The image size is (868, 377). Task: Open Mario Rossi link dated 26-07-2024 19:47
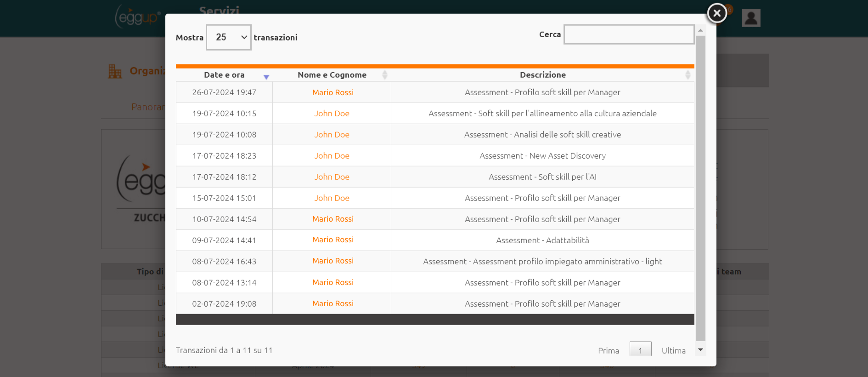(333, 92)
